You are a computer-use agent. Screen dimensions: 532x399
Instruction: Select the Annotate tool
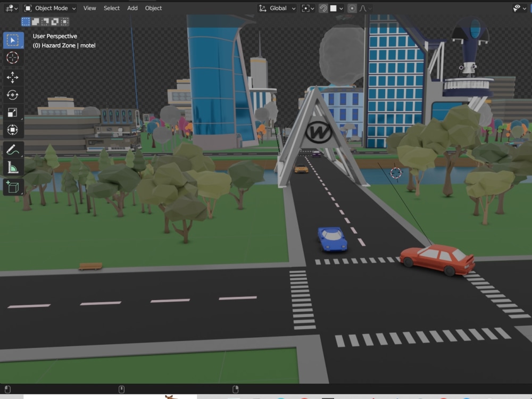click(13, 149)
